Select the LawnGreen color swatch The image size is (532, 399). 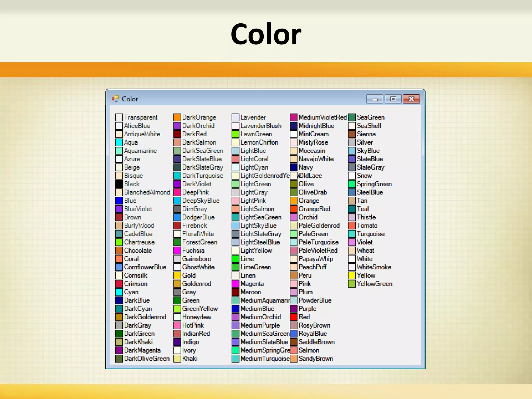pos(235,134)
